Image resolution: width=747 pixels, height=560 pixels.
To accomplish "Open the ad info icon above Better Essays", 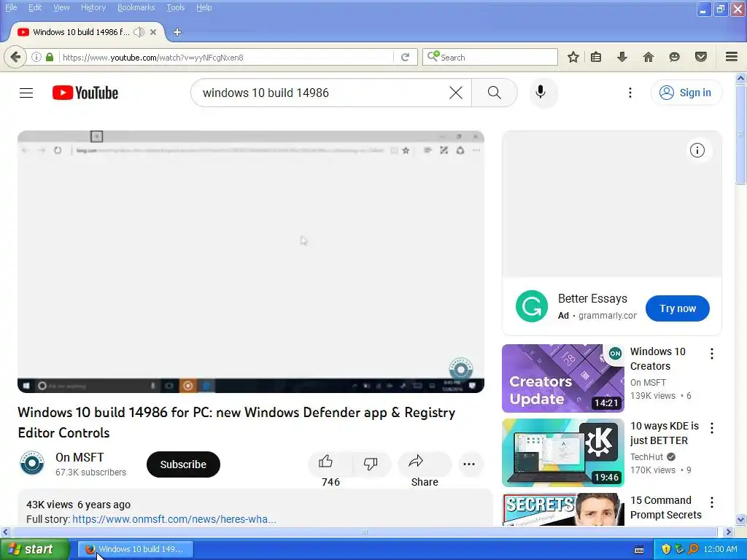I will pos(697,150).
